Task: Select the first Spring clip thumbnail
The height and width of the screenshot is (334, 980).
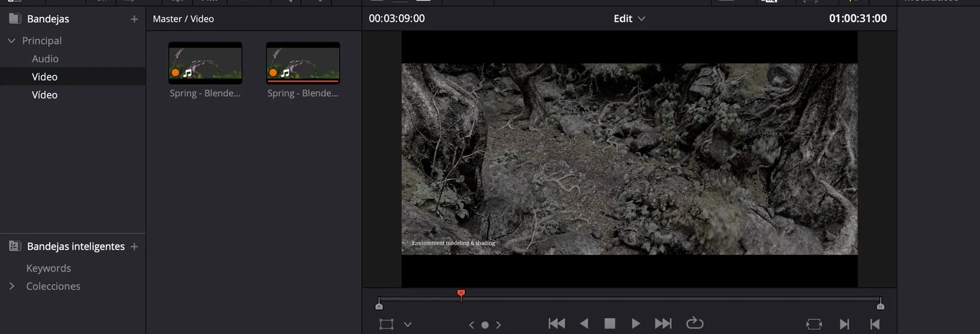Action: point(205,63)
